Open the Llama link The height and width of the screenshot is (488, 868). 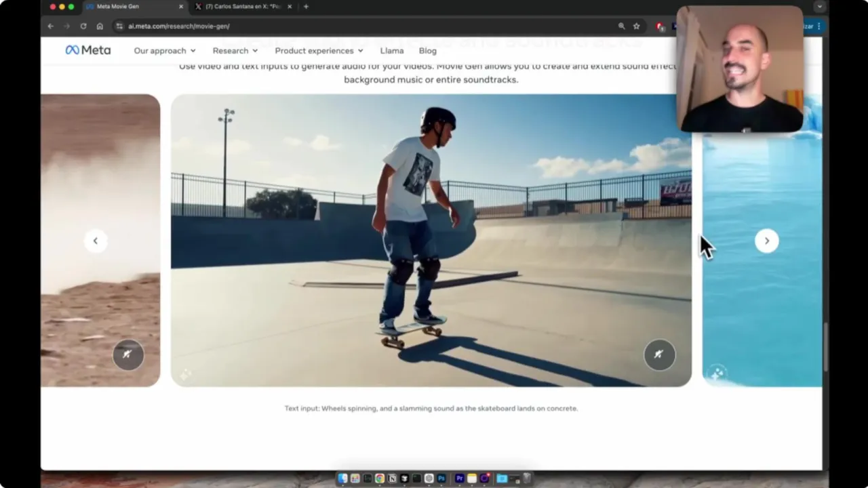coord(392,51)
